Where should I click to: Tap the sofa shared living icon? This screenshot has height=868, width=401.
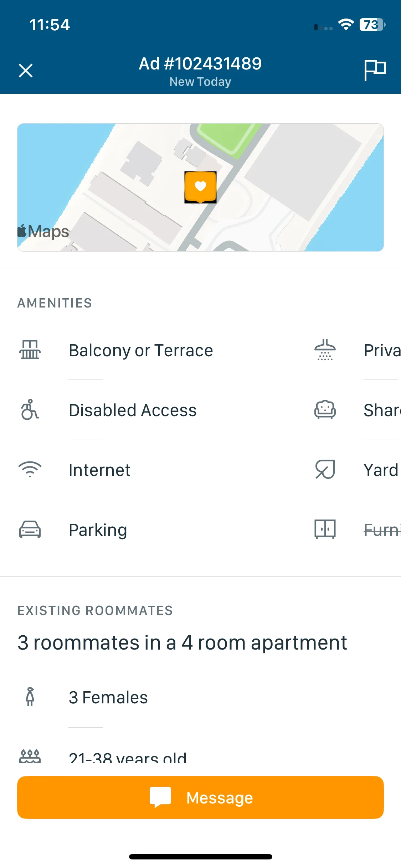click(x=325, y=410)
